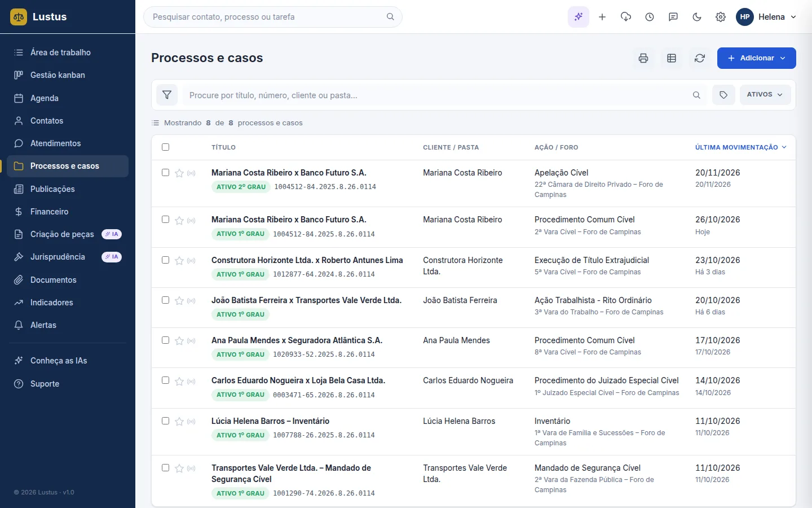Viewport: 812px width, 508px height.
Task: Open settings gear icon
Action: point(721,17)
